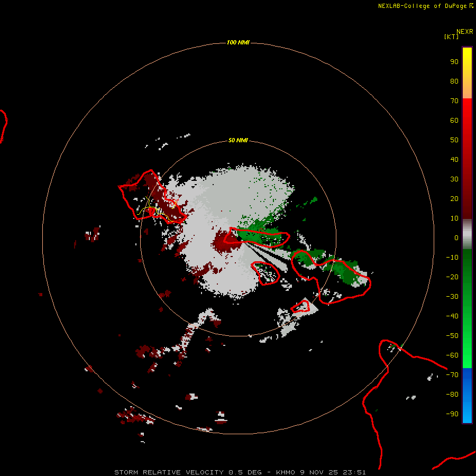Select the -60 value on velocity scale
476x476 pixels.
coord(452,355)
